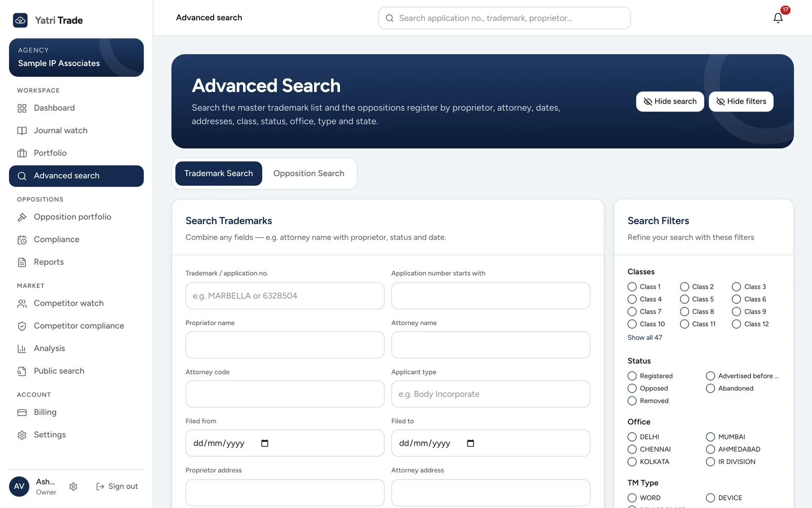Sign out of the account

(117, 487)
